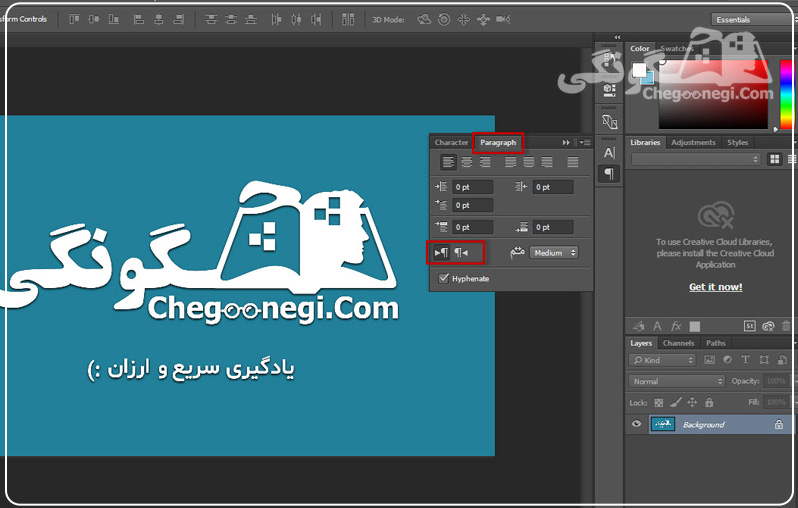798x508 pixels.
Task: Justify all lines of paragraph
Action: 573,162
